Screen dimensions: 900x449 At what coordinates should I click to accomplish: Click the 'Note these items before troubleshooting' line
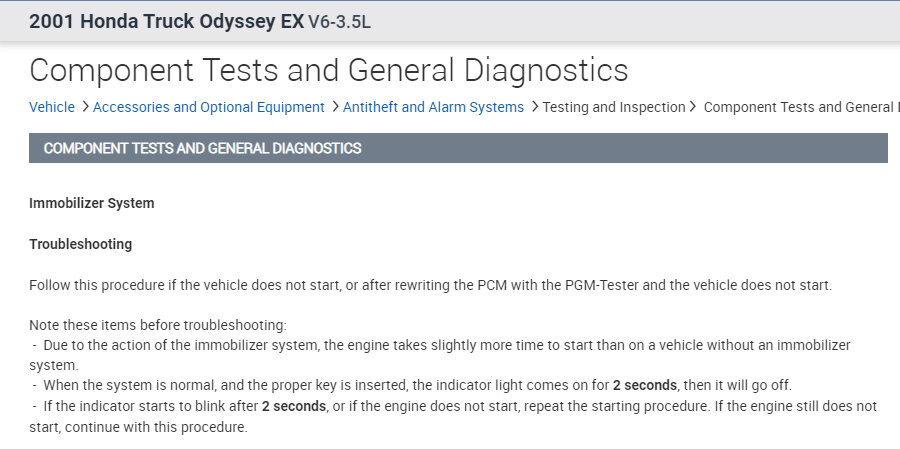pyautogui.click(x=158, y=325)
